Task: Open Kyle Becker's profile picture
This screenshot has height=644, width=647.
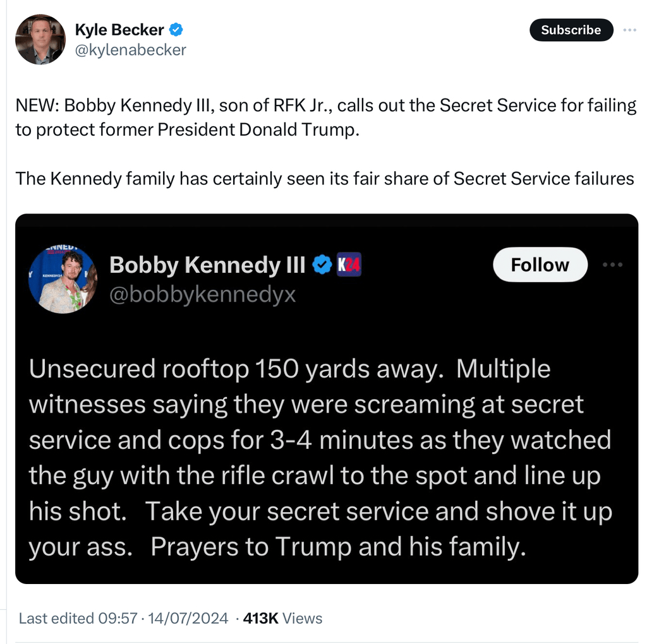Action: (40, 40)
